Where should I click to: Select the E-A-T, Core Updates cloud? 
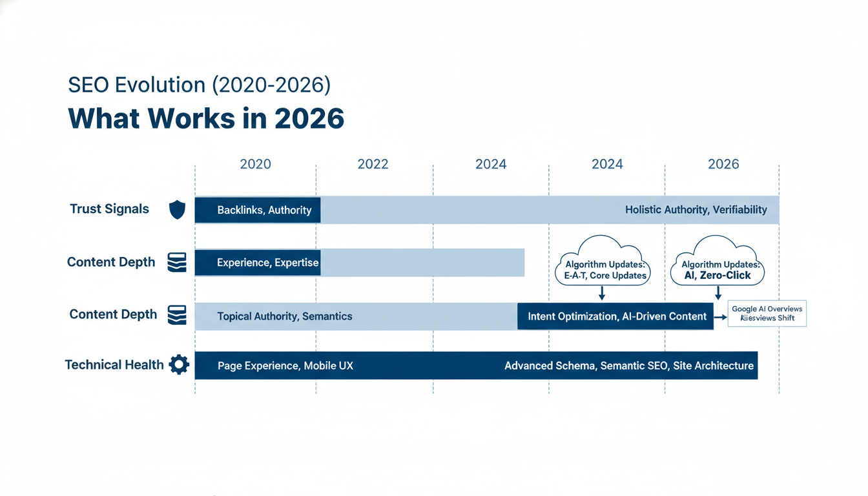[x=601, y=261]
